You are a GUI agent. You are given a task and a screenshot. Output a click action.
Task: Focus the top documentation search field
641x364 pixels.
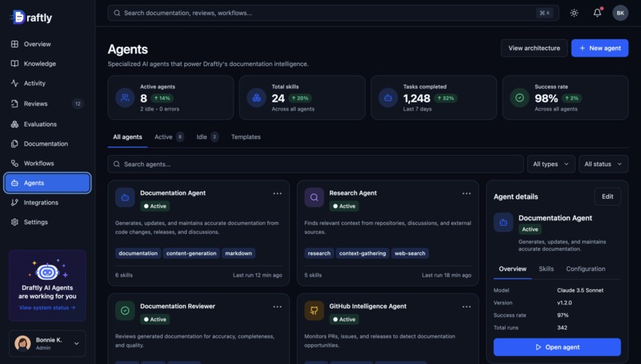coord(332,13)
